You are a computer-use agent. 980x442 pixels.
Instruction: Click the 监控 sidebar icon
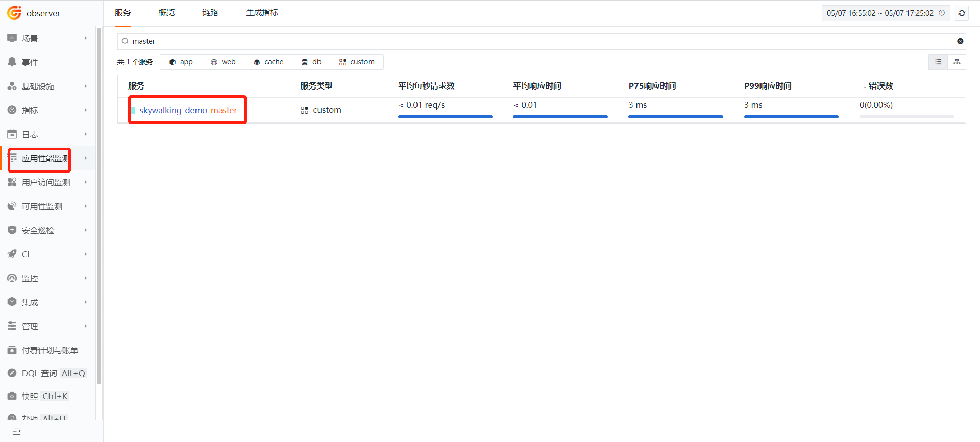(12, 278)
